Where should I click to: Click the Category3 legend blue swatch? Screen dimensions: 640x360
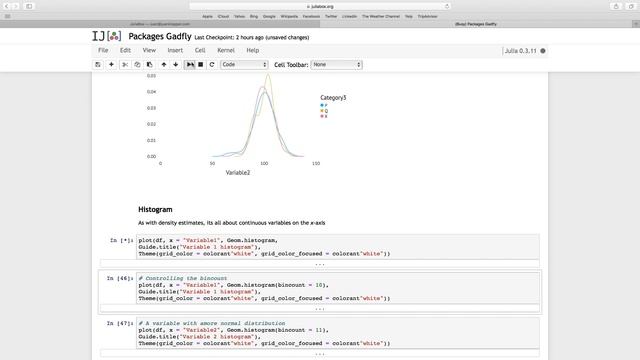322,105
